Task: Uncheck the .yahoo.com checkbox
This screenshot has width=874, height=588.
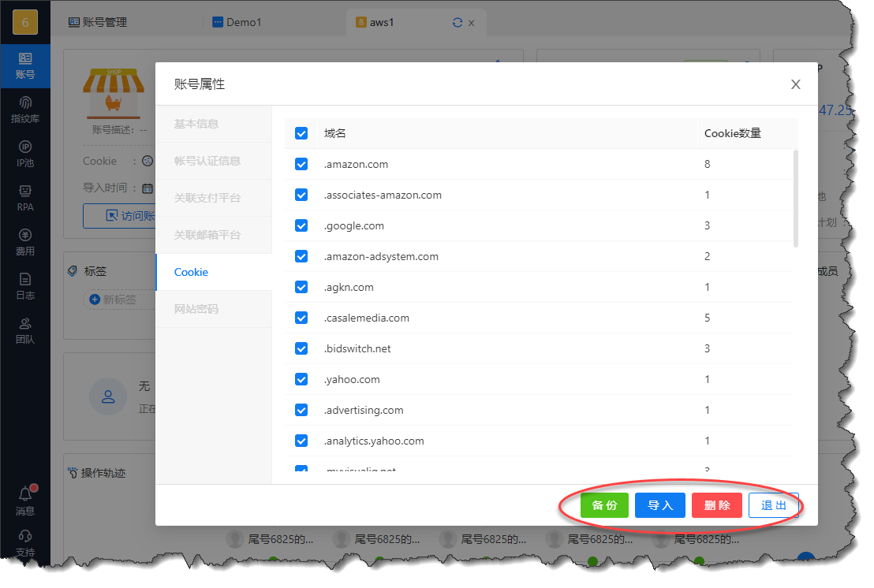Action: pos(301,379)
